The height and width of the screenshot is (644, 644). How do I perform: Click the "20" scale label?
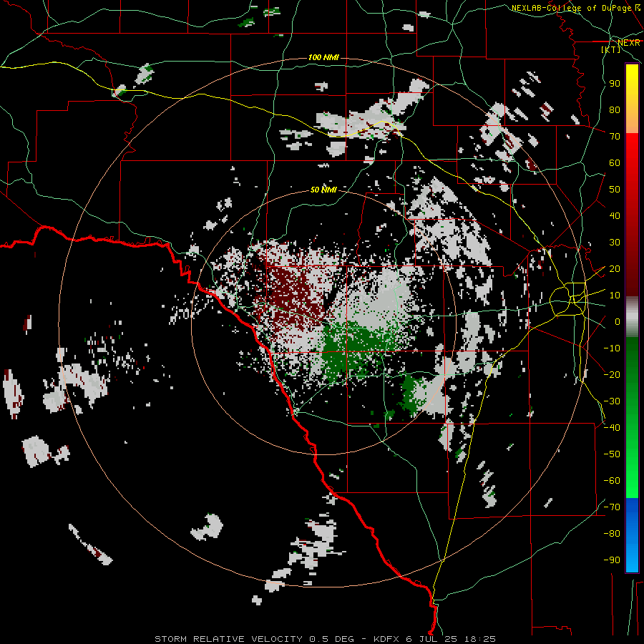(x=615, y=268)
